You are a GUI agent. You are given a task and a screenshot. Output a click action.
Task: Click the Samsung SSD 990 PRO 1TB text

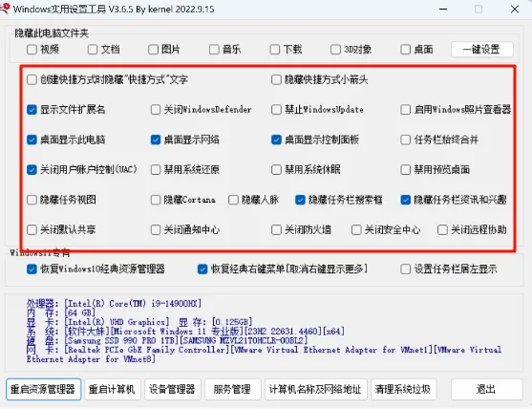coord(122,340)
